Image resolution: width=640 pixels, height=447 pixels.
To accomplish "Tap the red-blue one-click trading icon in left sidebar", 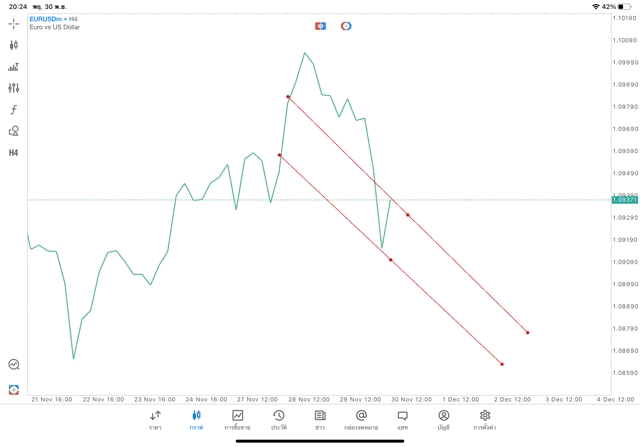I will [13, 389].
